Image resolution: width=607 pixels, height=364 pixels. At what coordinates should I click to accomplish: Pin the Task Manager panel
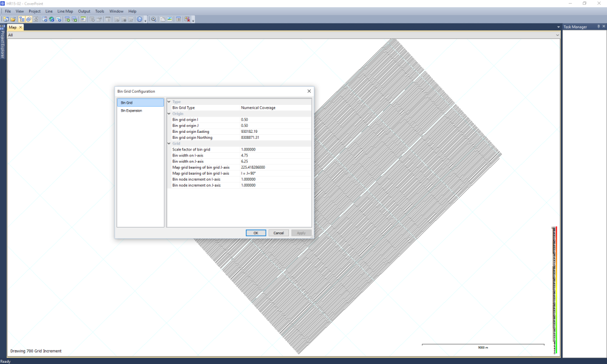click(597, 27)
